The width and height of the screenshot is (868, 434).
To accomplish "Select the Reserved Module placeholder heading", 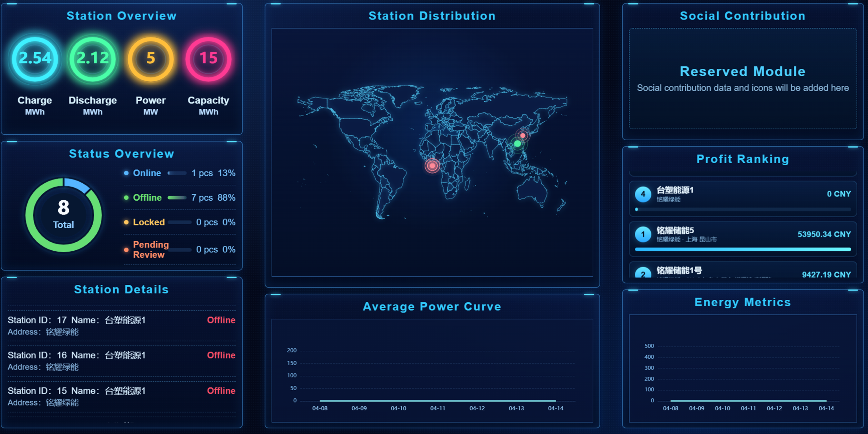I will [742, 72].
